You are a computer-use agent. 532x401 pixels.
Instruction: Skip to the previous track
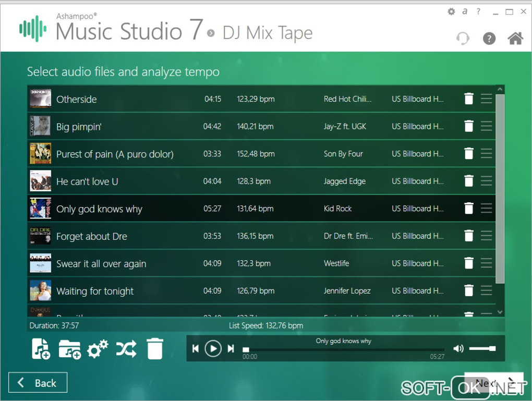tap(196, 349)
